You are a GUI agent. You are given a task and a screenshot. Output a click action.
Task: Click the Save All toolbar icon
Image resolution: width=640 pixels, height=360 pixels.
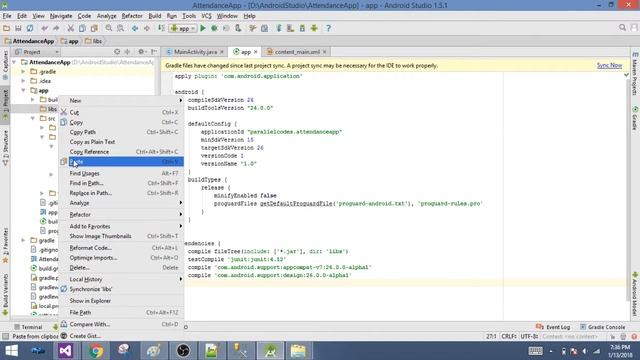(x=18, y=28)
